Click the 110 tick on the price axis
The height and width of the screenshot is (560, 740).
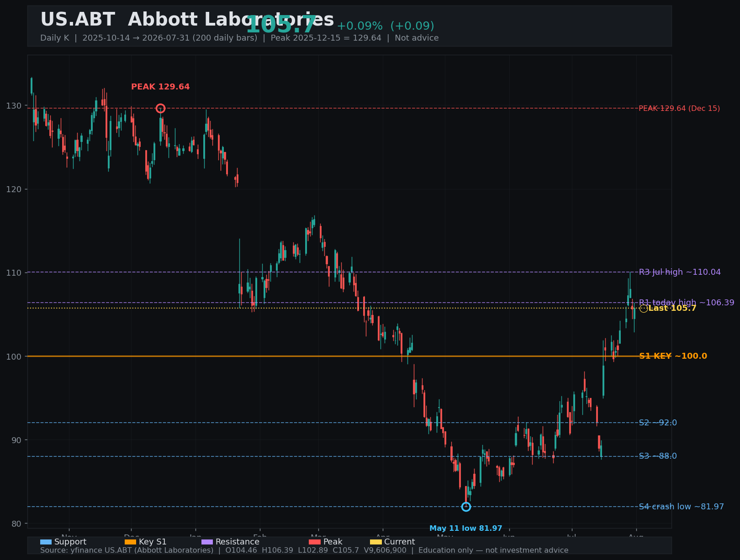(14, 273)
